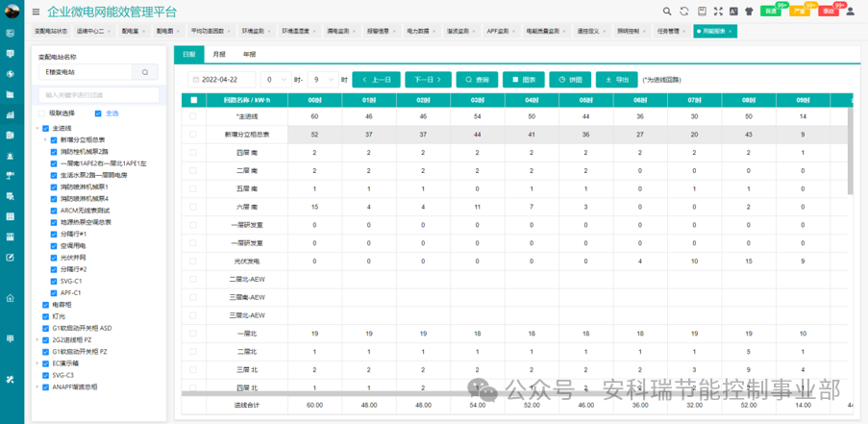
Task: Click the substation search magnifier button
Action: click(x=145, y=72)
